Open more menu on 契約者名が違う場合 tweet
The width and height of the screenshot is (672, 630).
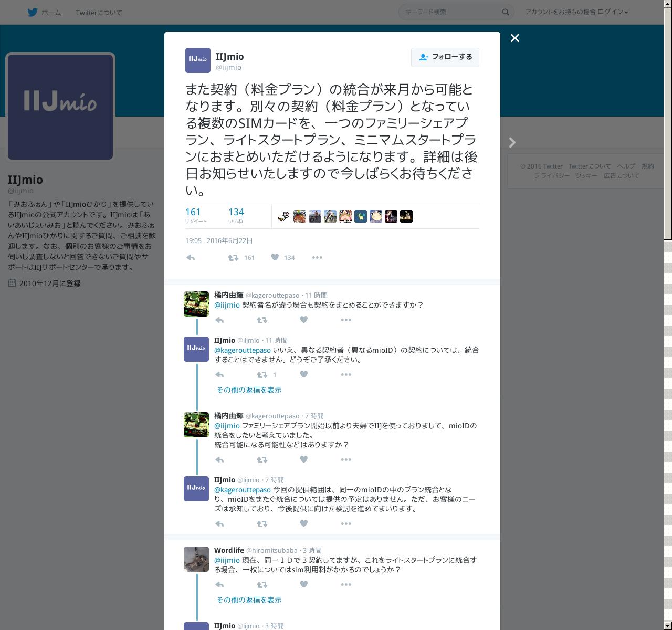coord(346,320)
